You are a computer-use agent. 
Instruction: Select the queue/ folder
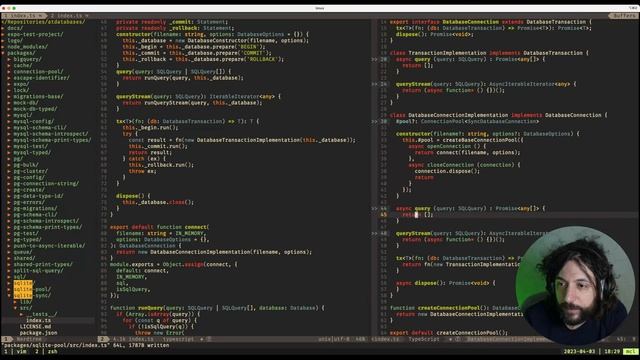pyautogui.click(x=23, y=252)
